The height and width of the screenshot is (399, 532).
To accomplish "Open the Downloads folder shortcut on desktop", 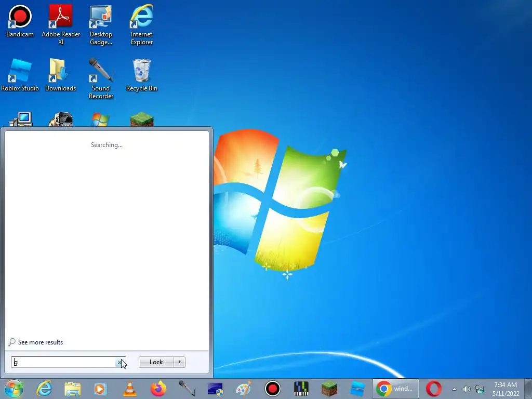I will coord(60,75).
